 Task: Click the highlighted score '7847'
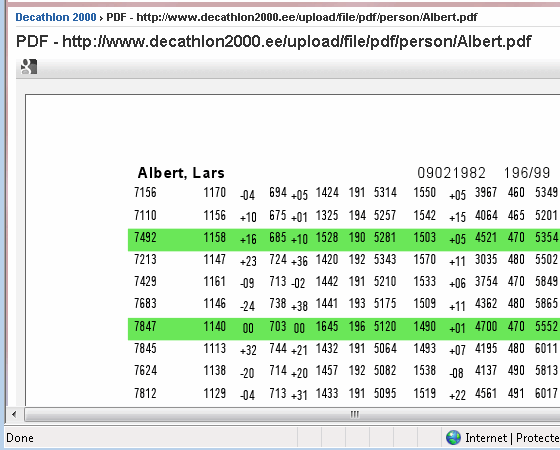click(145, 326)
